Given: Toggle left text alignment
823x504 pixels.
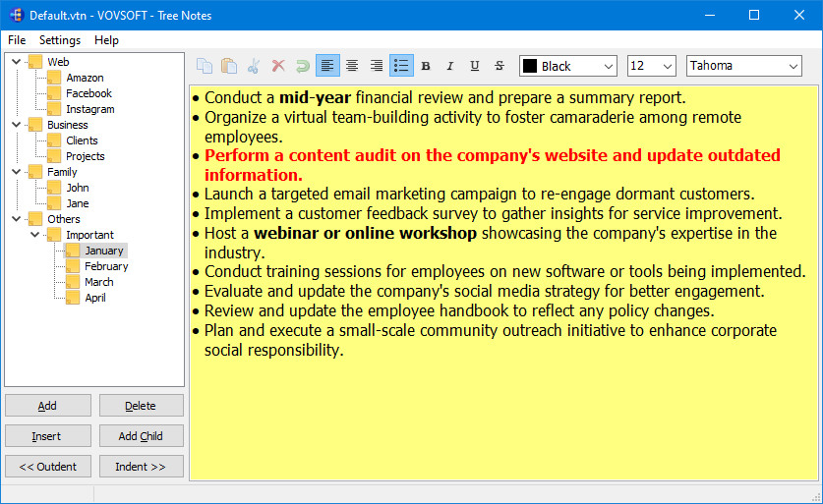Looking at the screenshot, I should tap(327, 66).
